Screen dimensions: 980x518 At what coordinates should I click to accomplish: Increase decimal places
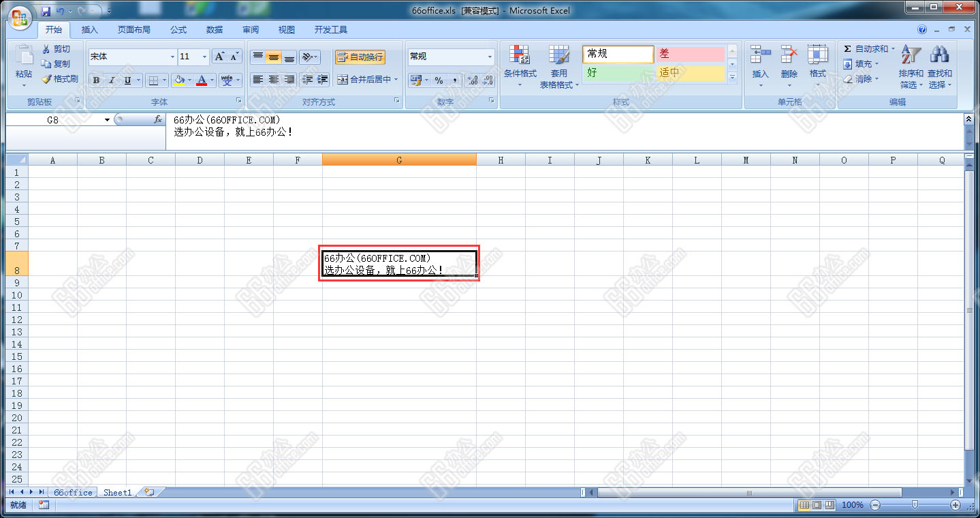tap(473, 80)
